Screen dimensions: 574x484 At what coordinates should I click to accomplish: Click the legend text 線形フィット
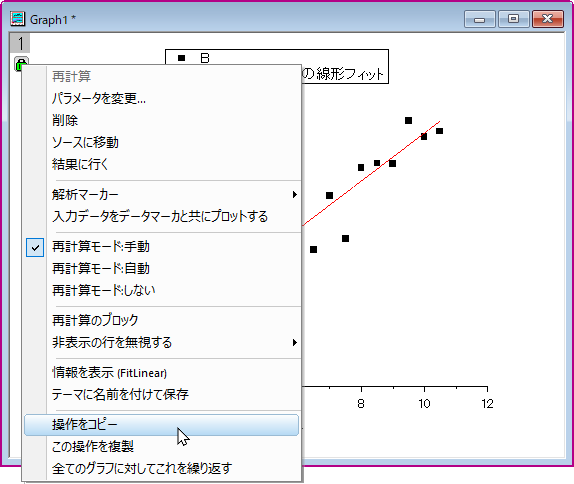tap(349, 74)
